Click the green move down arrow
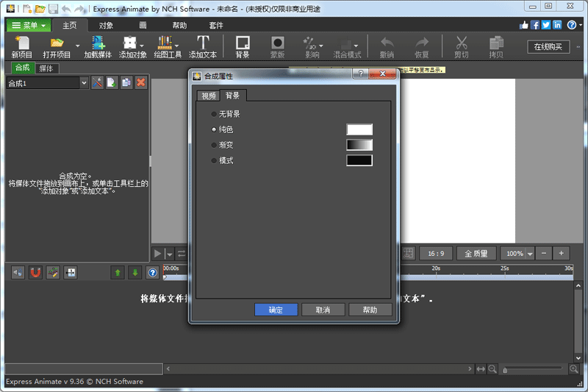 click(x=135, y=273)
